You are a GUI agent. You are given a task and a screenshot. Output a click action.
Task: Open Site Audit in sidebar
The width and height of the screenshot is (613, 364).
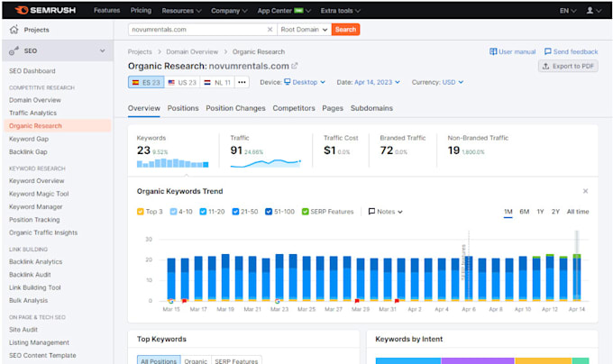point(23,330)
